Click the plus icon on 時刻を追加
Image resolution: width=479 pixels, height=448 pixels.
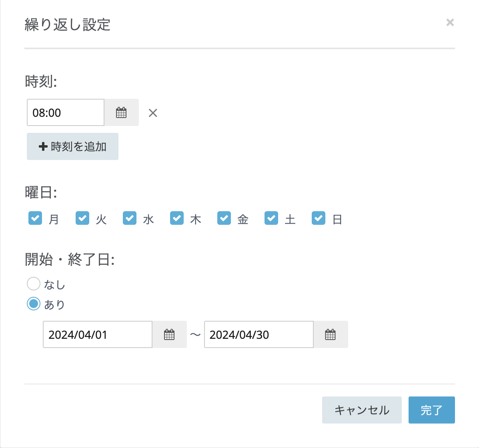coord(43,146)
